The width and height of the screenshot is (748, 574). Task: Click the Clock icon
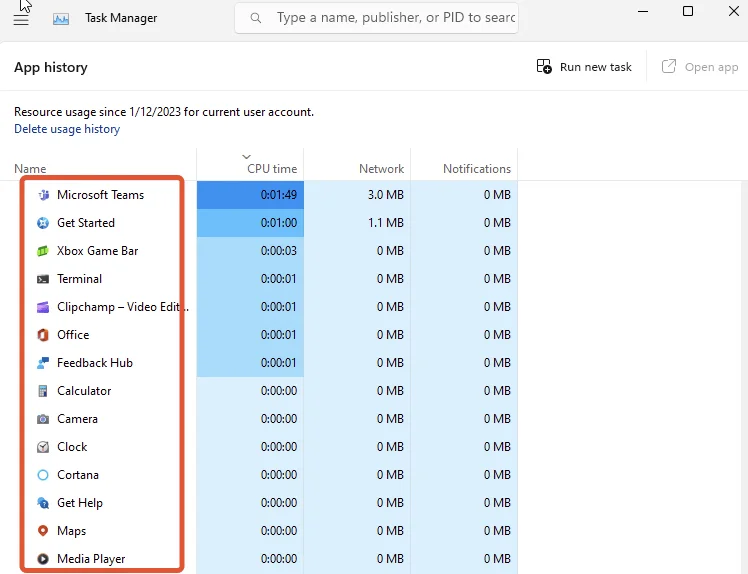43,447
